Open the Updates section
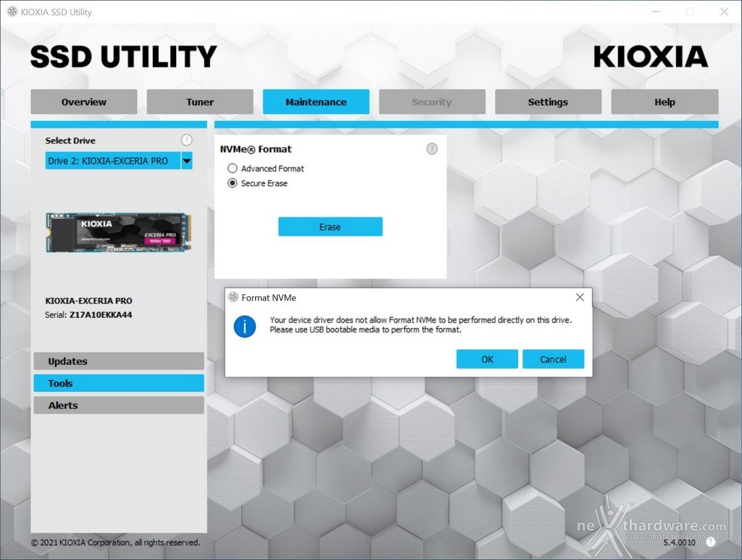 (119, 361)
